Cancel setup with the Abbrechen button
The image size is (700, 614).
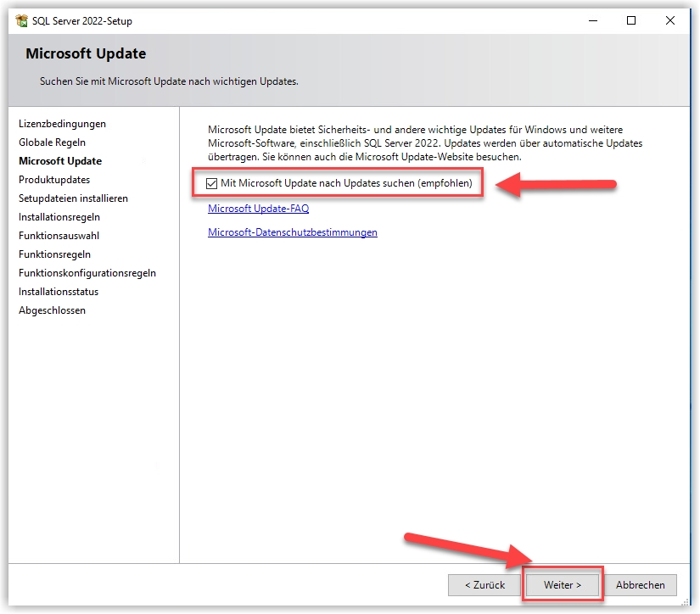[640, 585]
